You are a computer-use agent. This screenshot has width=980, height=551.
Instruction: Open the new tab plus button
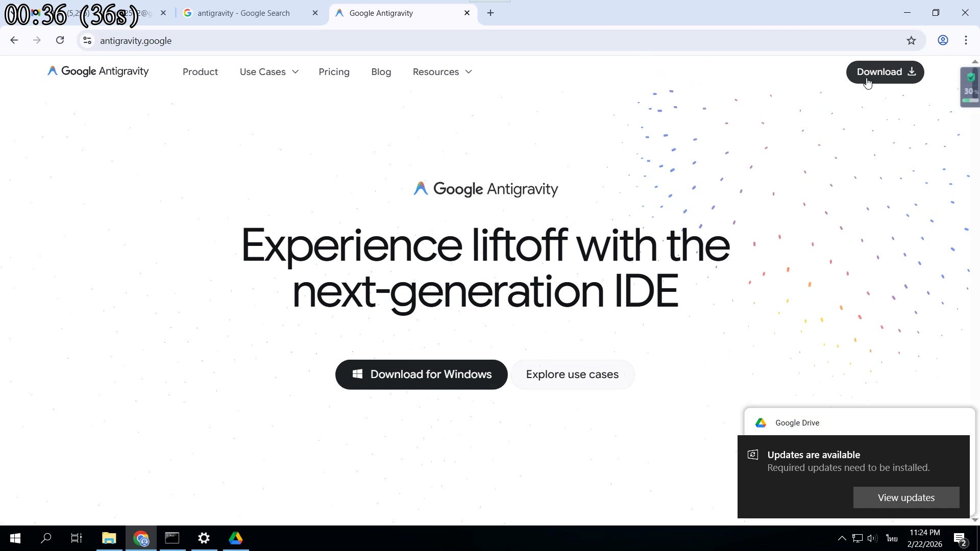(491, 13)
